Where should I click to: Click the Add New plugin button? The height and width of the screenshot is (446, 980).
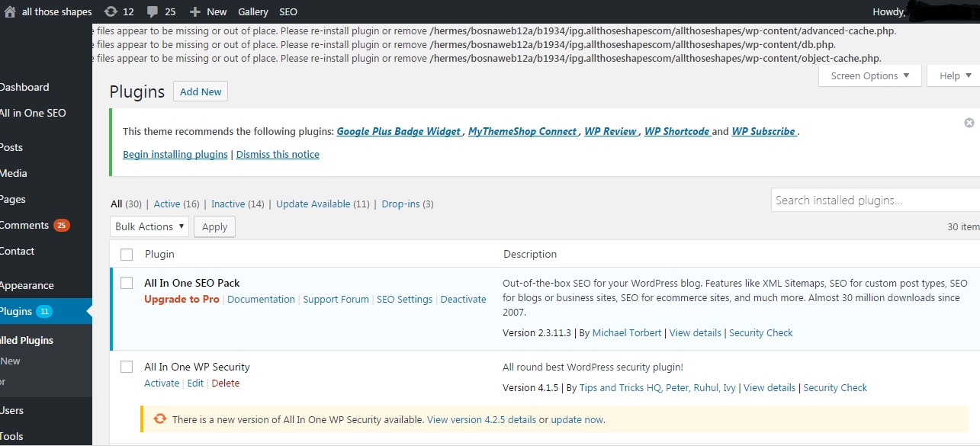tap(201, 91)
